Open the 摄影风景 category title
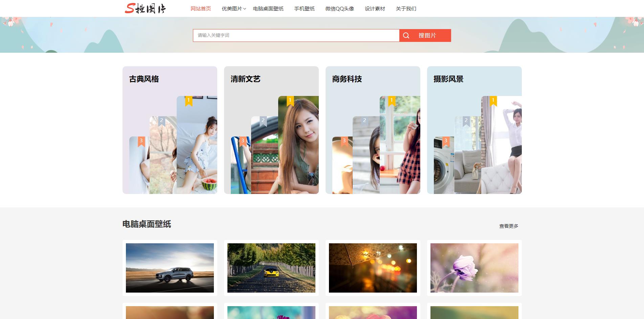The image size is (644, 319). point(448,79)
